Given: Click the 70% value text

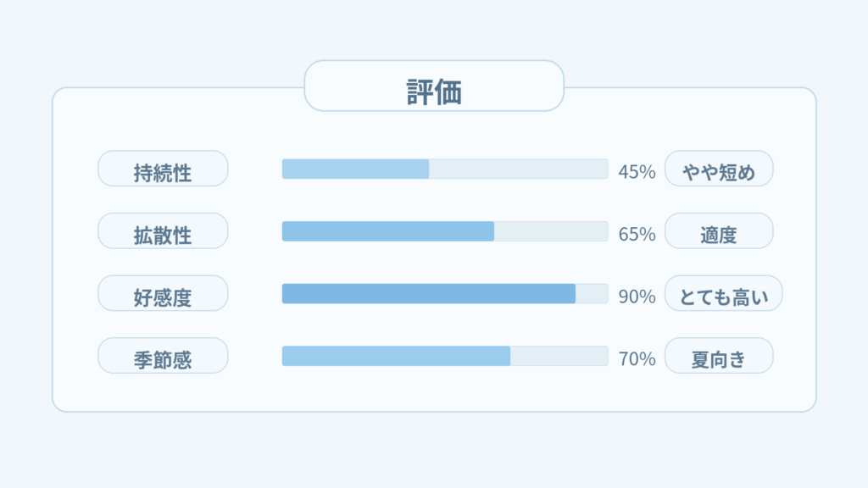Looking at the screenshot, I should [637, 357].
